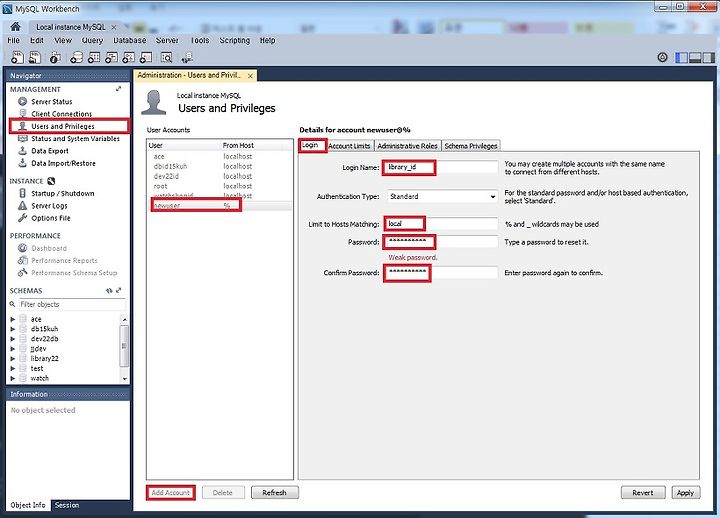Go to the Workbench home screen icon

(15, 27)
